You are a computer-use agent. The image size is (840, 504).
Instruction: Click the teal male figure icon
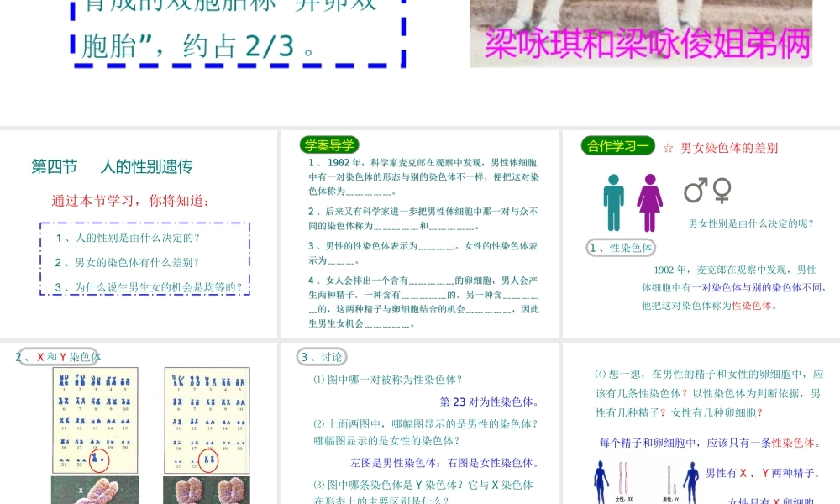614,202
